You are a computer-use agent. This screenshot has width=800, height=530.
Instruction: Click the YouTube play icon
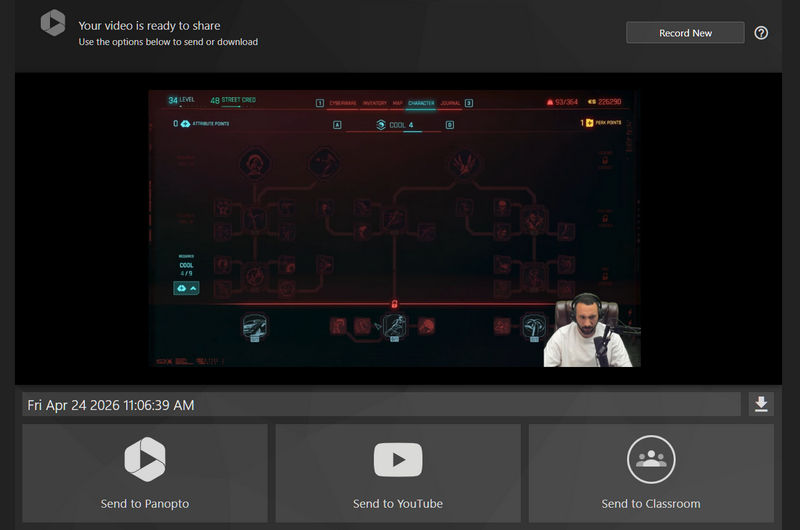pos(398,460)
